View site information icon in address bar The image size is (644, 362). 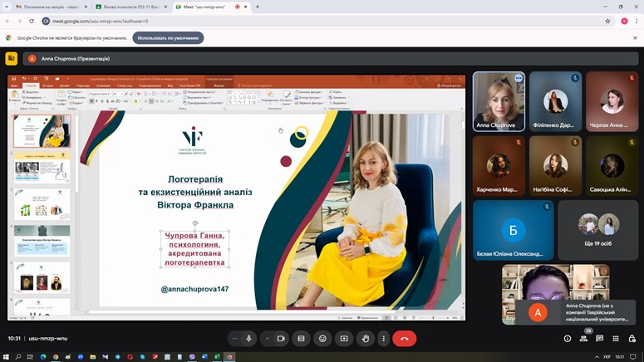(46, 21)
